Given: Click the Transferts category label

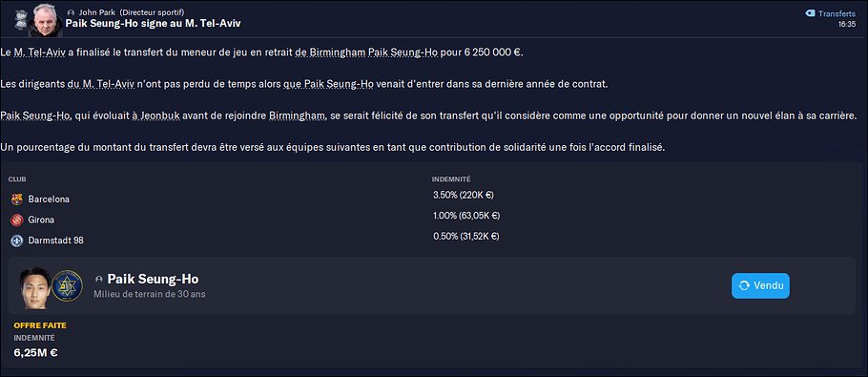Looking at the screenshot, I should point(837,13).
